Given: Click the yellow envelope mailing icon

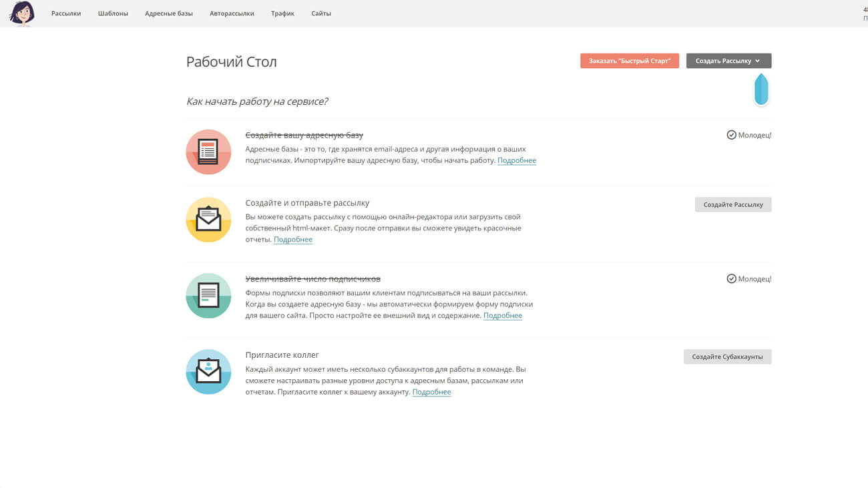Looking at the screenshot, I should (x=208, y=220).
